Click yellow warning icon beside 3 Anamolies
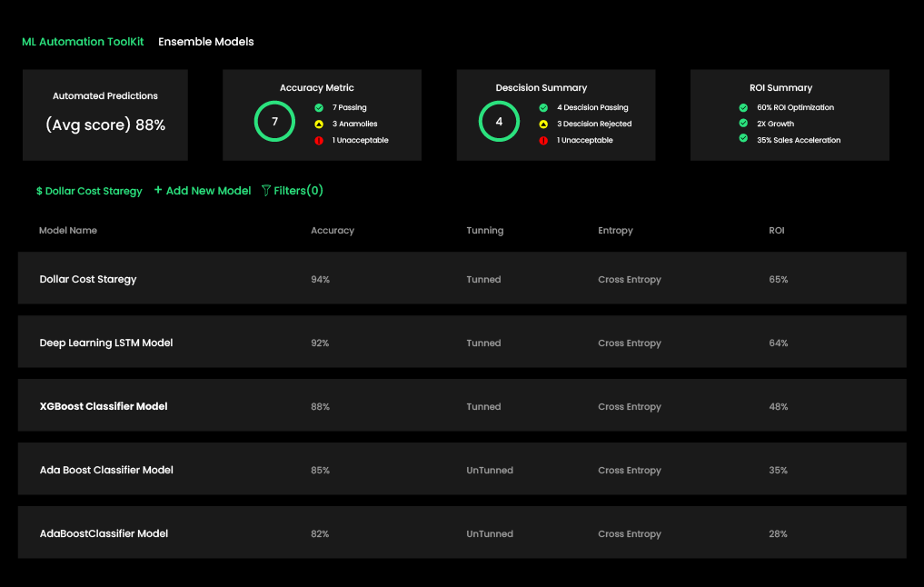The width and height of the screenshot is (924, 587). pos(319,124)
